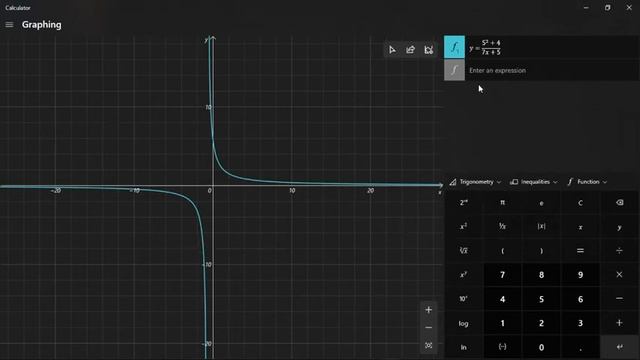Open the hamburger navigation menu
Screen dimensions: 640x360
point(9,25)
